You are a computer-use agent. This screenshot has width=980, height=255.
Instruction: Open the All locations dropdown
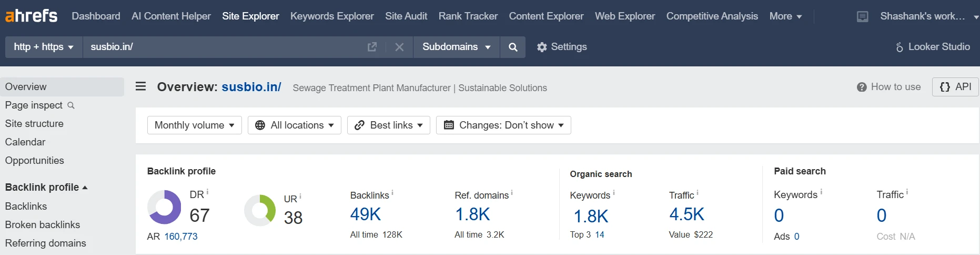(x=295, y=125)
